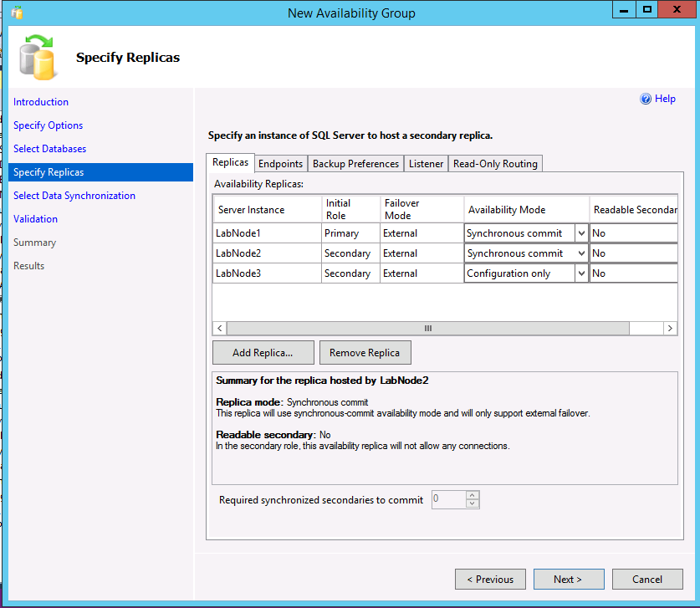Advance with the Next button

pyautogui.click(x=569, y=579)
